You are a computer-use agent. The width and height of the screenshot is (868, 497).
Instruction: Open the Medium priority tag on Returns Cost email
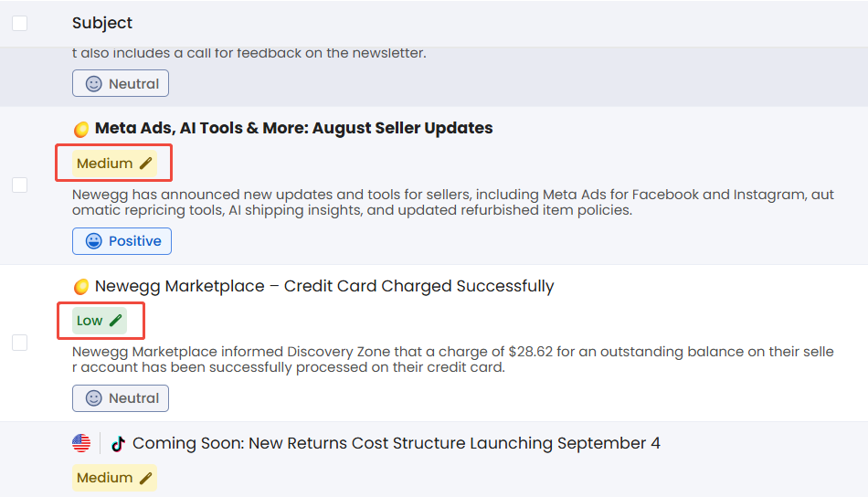coord(114,478)
